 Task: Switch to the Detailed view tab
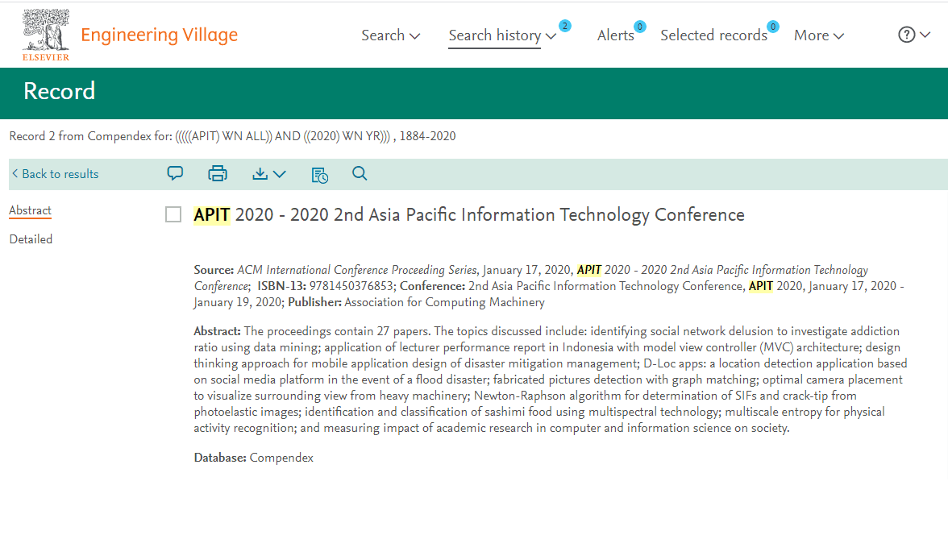31,239
